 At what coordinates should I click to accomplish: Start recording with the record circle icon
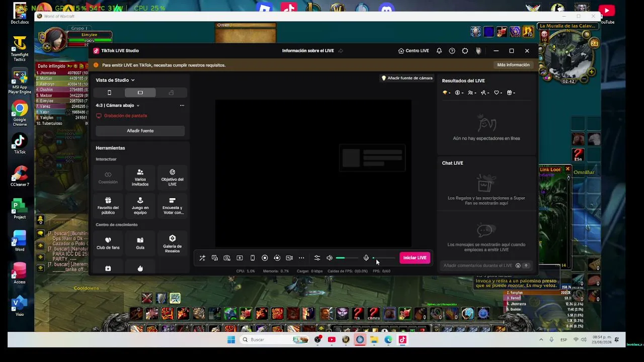265,258
